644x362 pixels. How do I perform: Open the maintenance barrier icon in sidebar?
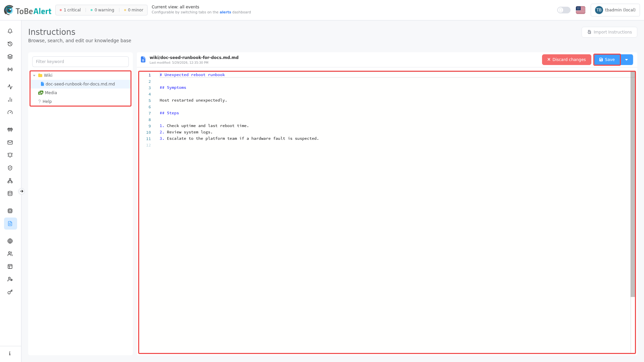tap(10, 130)
